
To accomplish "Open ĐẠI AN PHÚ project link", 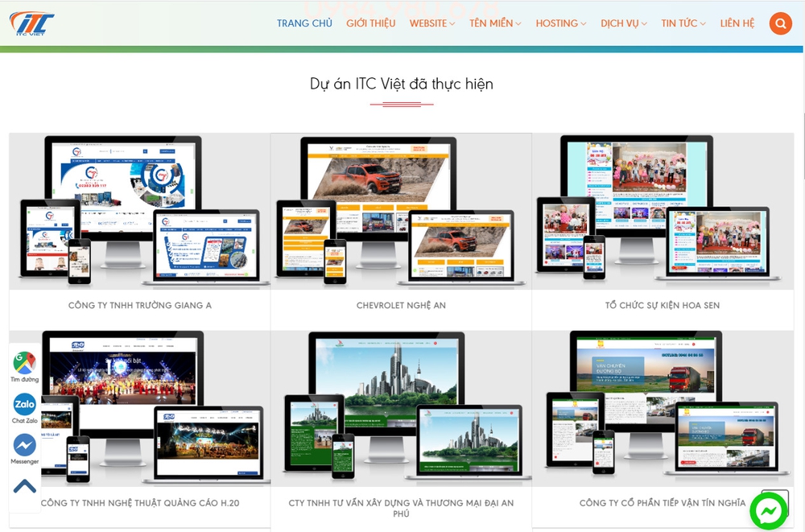I will pyautogui.click(x=401, y=508).
